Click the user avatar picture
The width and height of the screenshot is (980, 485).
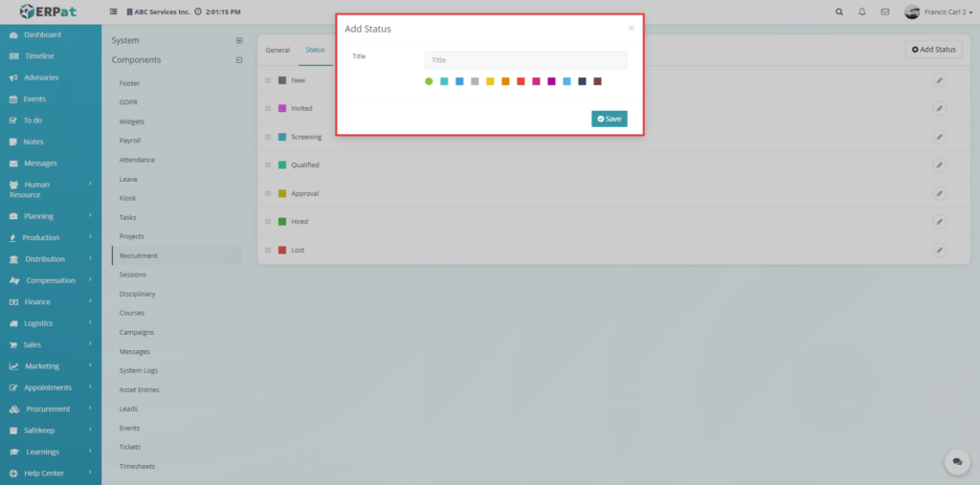click(912, 11)
